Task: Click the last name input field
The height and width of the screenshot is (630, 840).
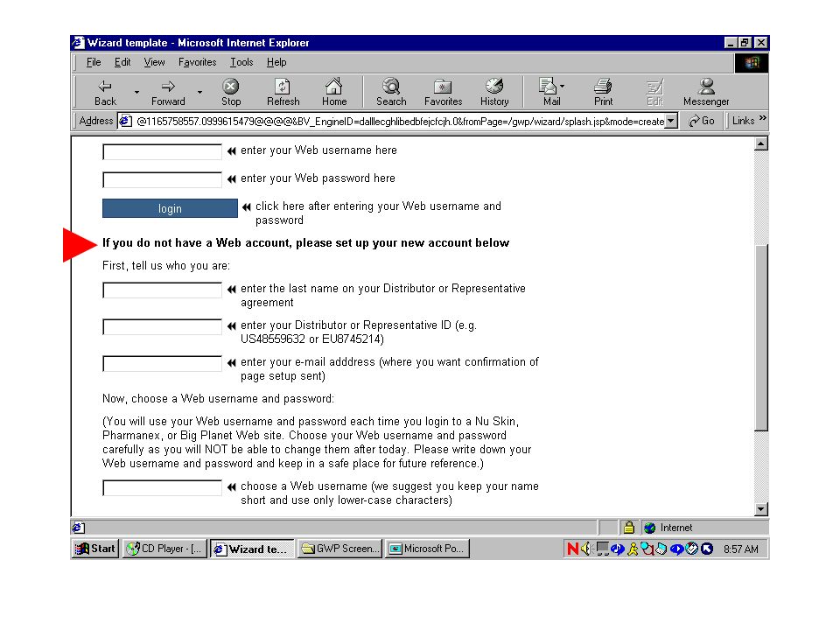Action: (162, 290)
